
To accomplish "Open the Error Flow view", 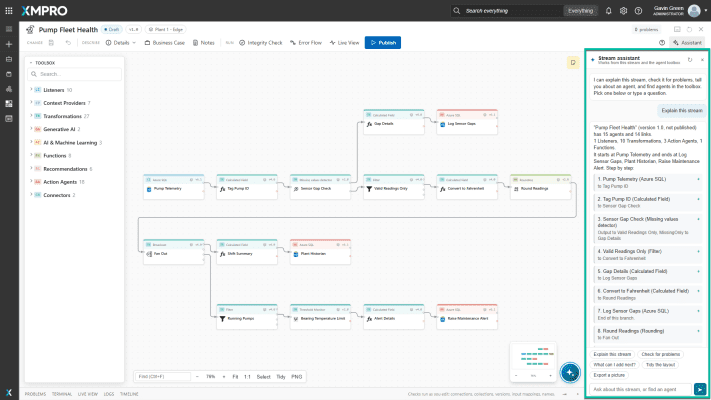I will point(306,43).
